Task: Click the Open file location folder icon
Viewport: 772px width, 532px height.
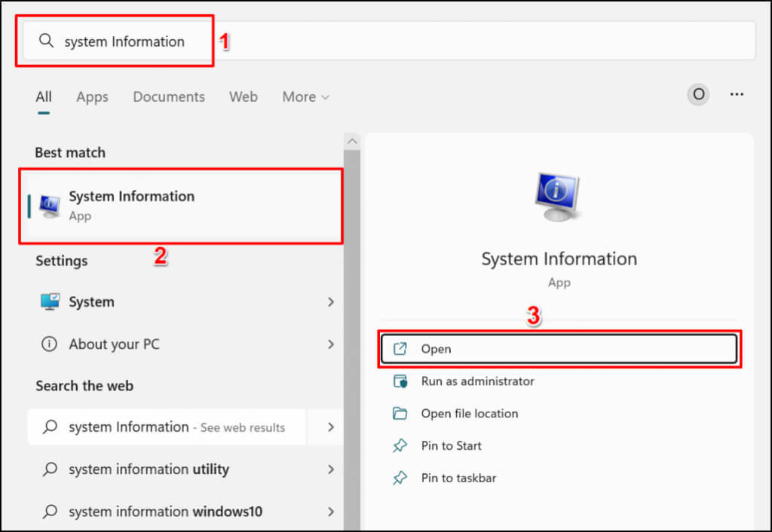Action: [400, 414]
